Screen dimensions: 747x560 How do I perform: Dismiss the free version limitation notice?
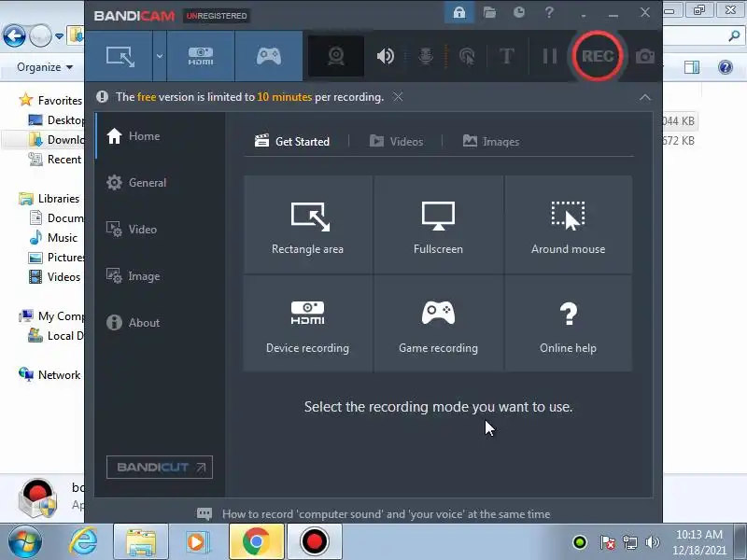pyautogui.click(x=398, y=97)
